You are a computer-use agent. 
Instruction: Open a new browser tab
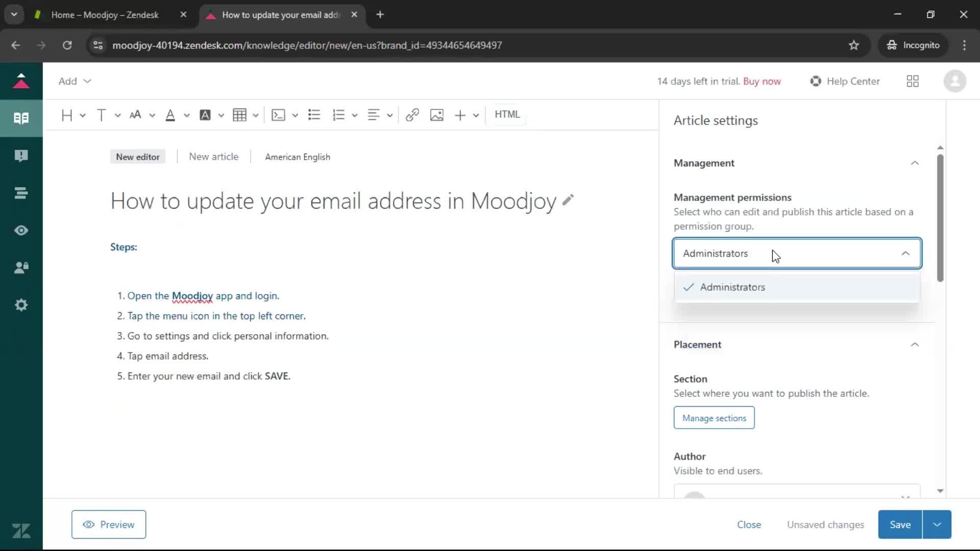click(380, 15)
